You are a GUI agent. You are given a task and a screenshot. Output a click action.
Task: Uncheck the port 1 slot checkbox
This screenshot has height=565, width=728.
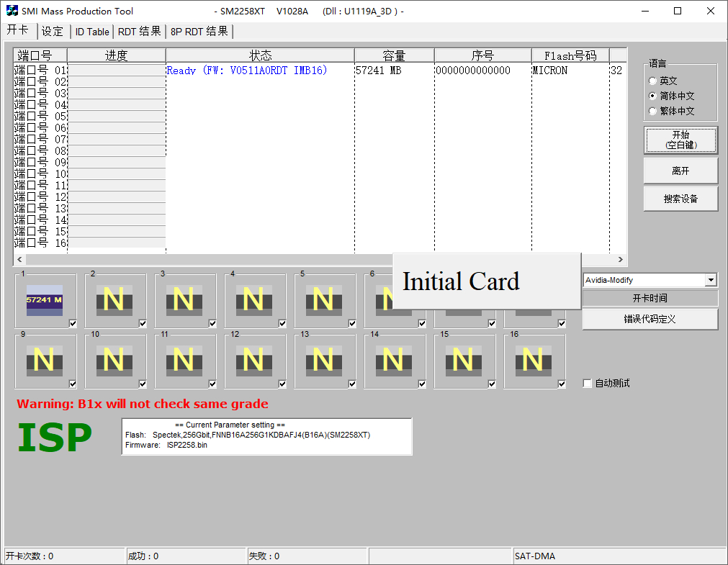[73, 324]
